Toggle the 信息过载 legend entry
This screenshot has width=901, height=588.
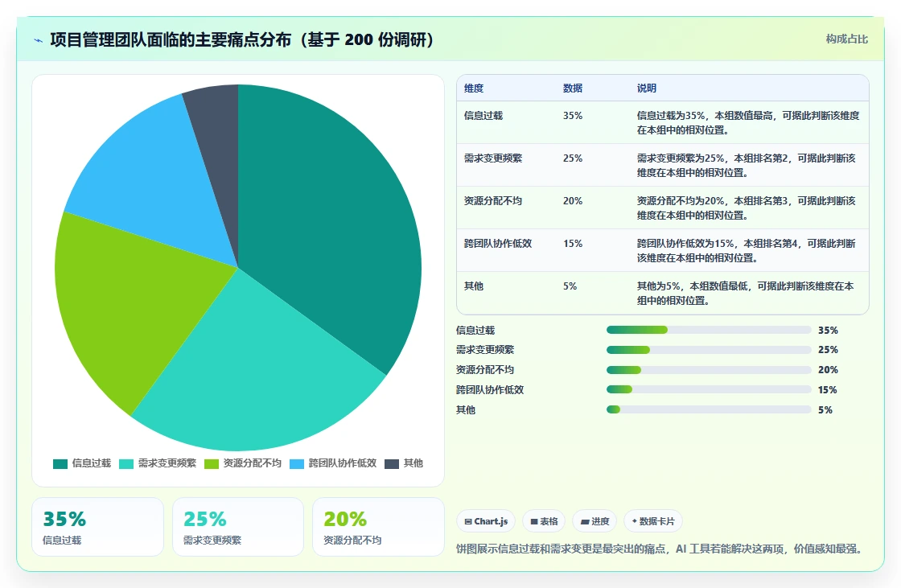click(x=81, y=463)
